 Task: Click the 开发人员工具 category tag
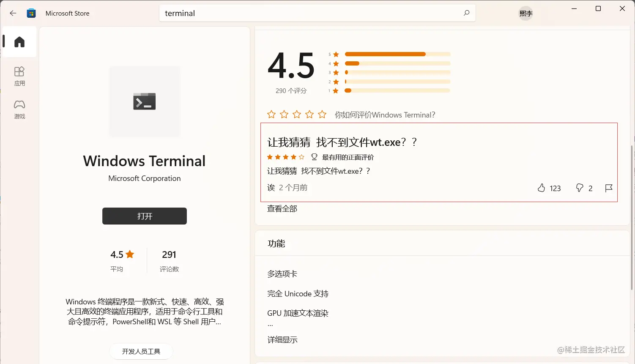pyautogui.click(x=141, y=351)
